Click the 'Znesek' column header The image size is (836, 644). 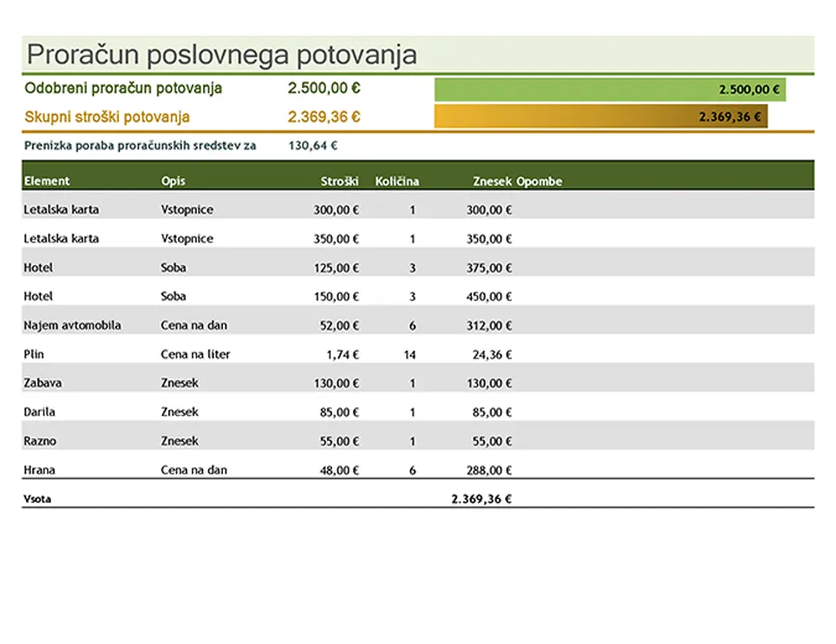click(x=492, y=181)
